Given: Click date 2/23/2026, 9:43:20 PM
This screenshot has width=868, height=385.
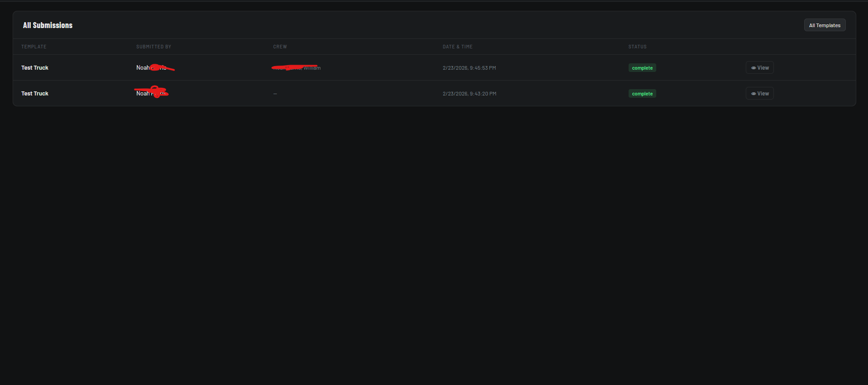Looking at the screenshot, I should coord(469,94).
